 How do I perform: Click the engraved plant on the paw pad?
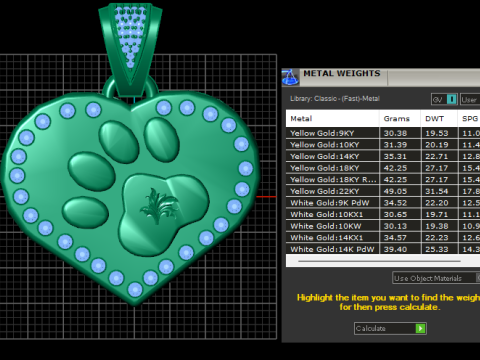(x=159, y=205)
